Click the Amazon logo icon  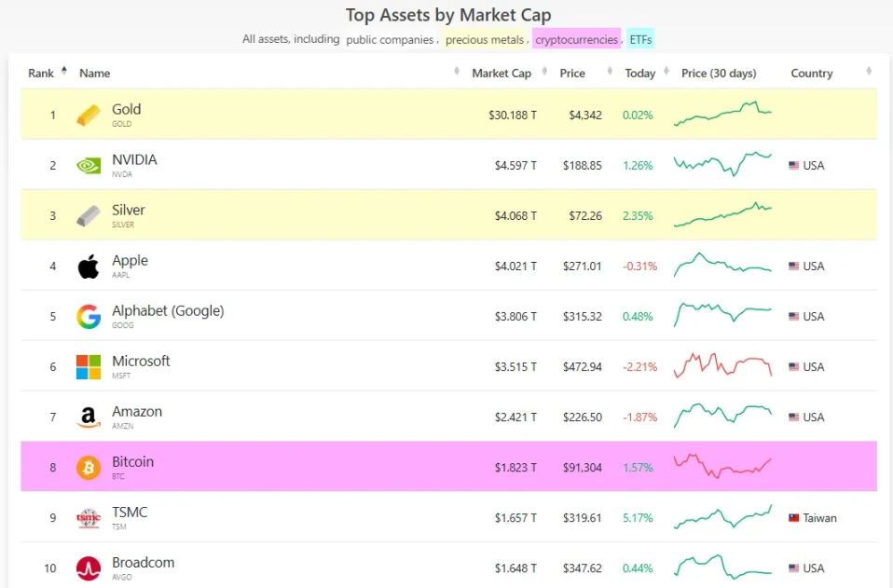(x=89, y=417)
